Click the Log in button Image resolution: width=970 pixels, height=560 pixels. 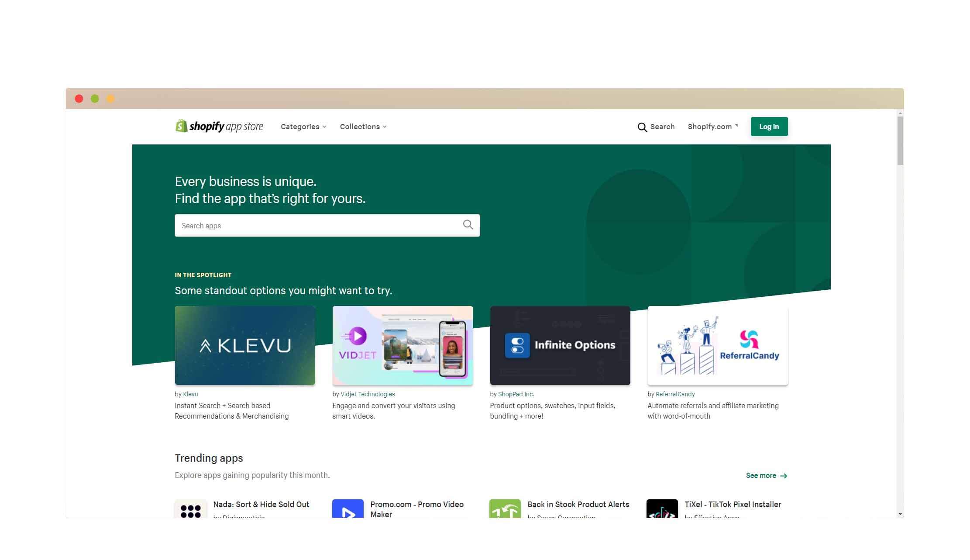pyautogui.click(x=769, y=127)
